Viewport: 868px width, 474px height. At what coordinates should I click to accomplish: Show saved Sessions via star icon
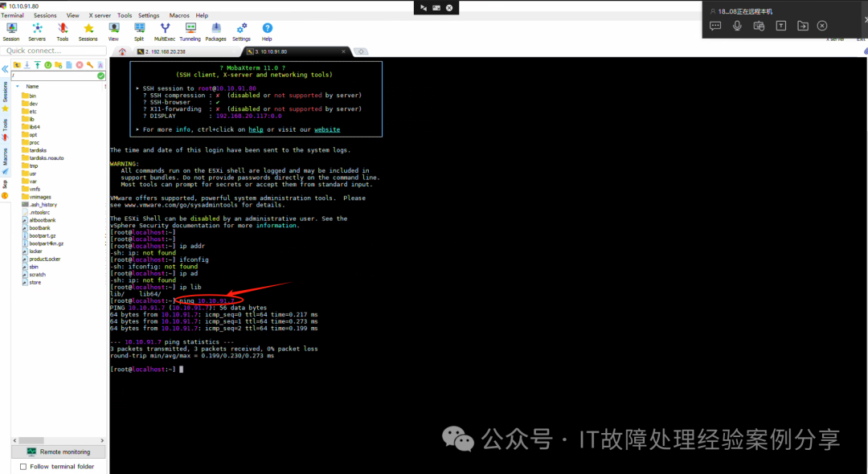tap(88, 31)
